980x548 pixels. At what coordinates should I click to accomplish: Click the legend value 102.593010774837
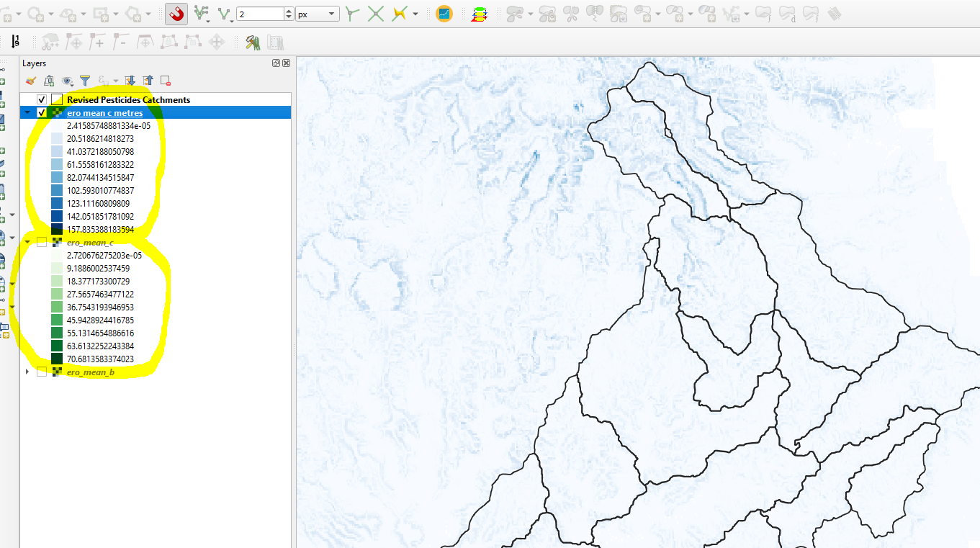point(100,191)
